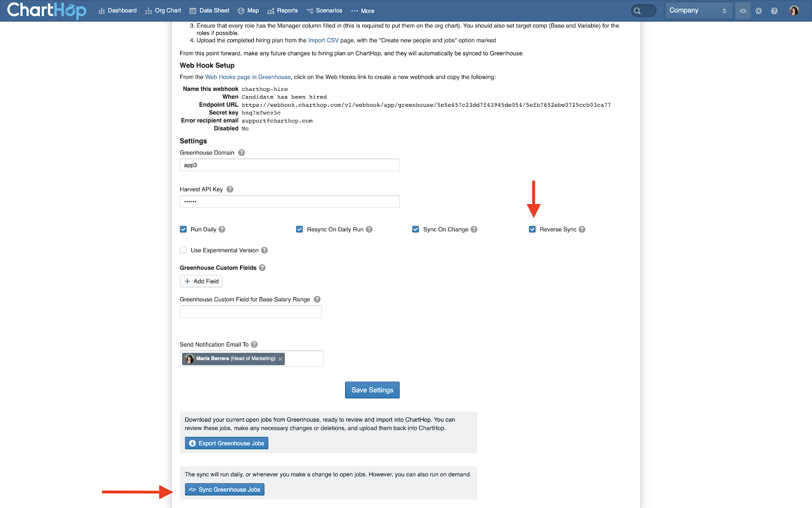Image resolution: width=812 pixels, height=508 pixels.
Task: Select the webhook Endpoint URL text
Action: tap(426, 105)
